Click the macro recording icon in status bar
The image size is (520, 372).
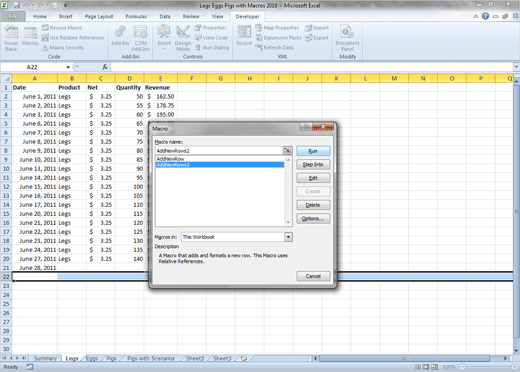click(x=30, y=367)
